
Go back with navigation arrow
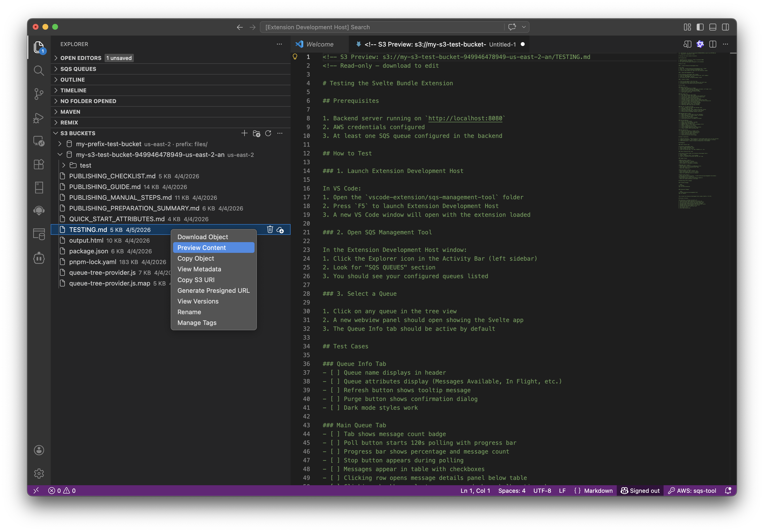(240, 27)
